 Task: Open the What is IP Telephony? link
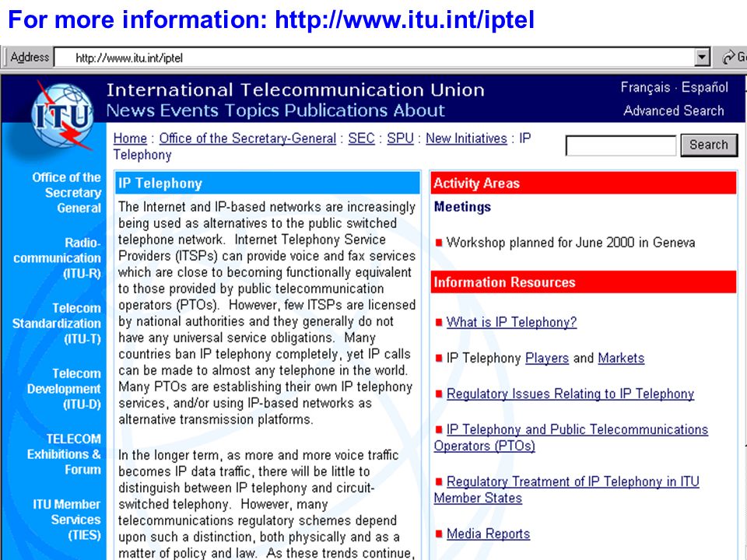512,322
